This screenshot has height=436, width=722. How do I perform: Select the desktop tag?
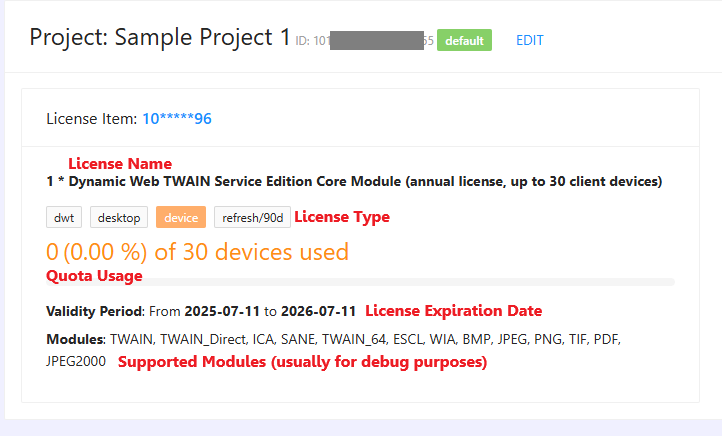[x=119, y=217]
